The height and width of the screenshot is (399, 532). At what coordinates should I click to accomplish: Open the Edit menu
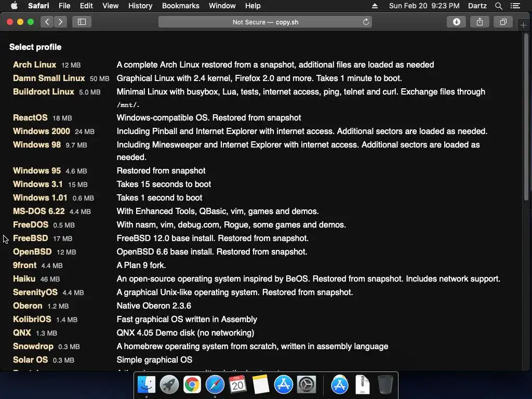point(86,6)
